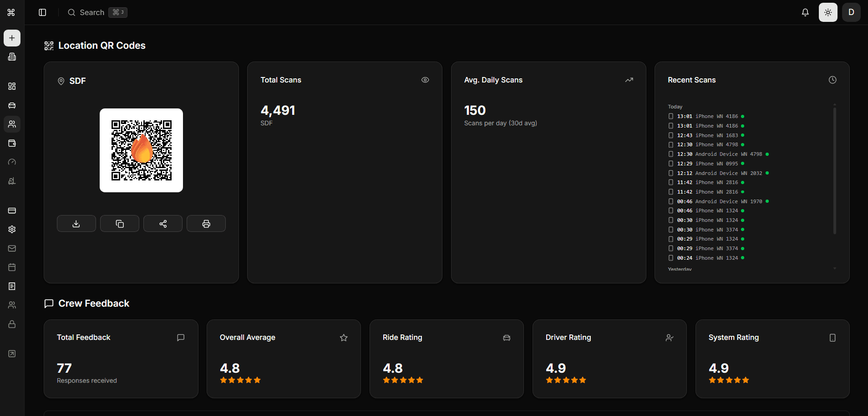868x416 pixels.
Task: Open the mail envelope icon in sidebar
Action: click(x=12, y=248)
